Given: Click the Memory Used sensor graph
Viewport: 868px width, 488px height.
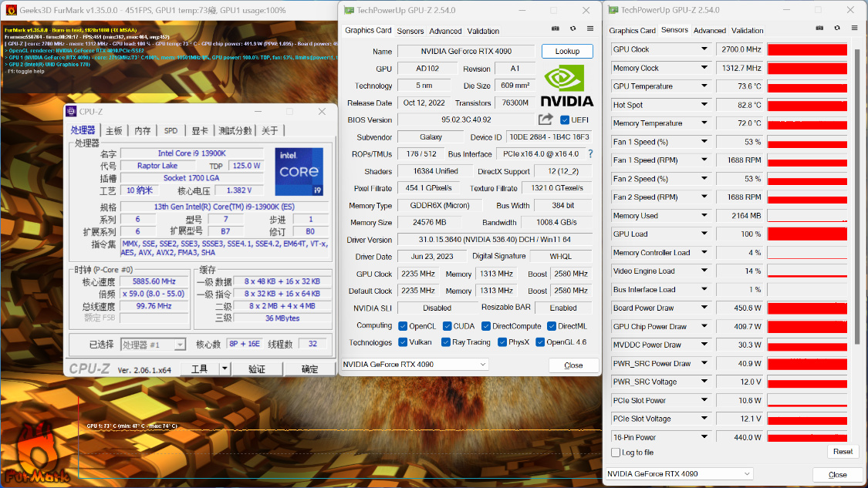Looking at the screenshot, I should point(807,216).
